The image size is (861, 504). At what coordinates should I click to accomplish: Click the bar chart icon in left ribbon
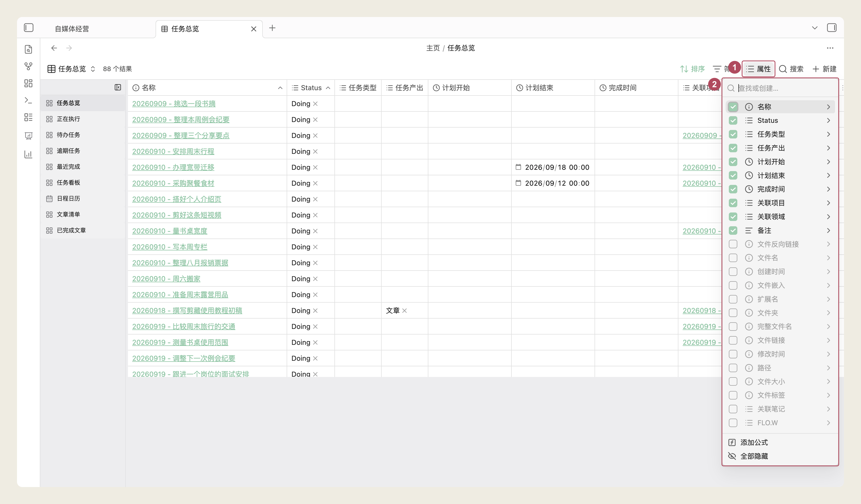28,154
